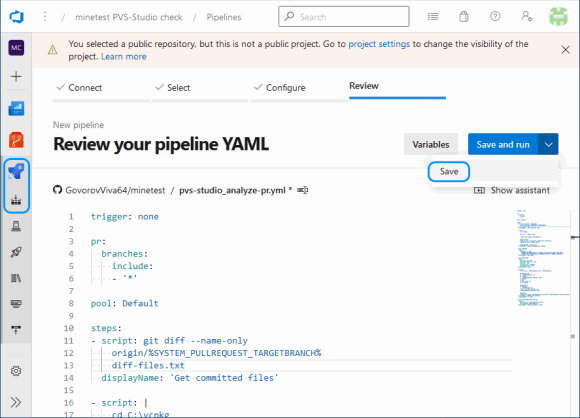580x418 pixels.
Task: Click Show assistant toggle
Action: (x=512, y=190)
